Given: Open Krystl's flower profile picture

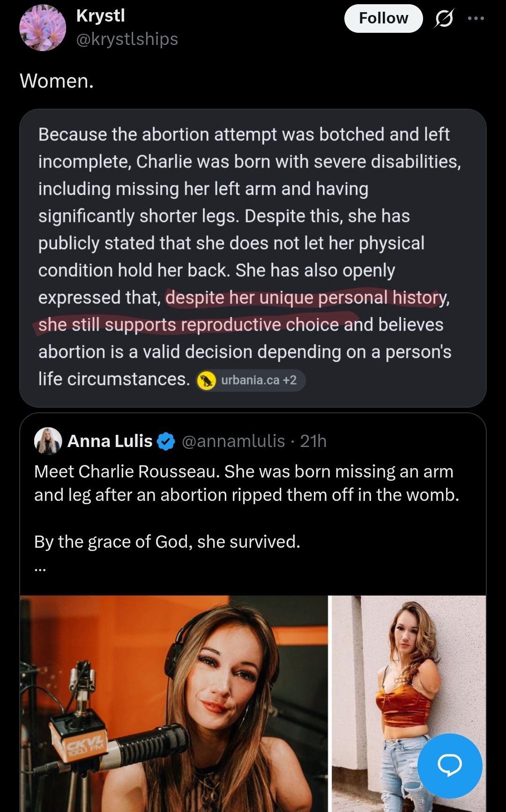Looking at the screenshot, I should [x=43, y=28].
